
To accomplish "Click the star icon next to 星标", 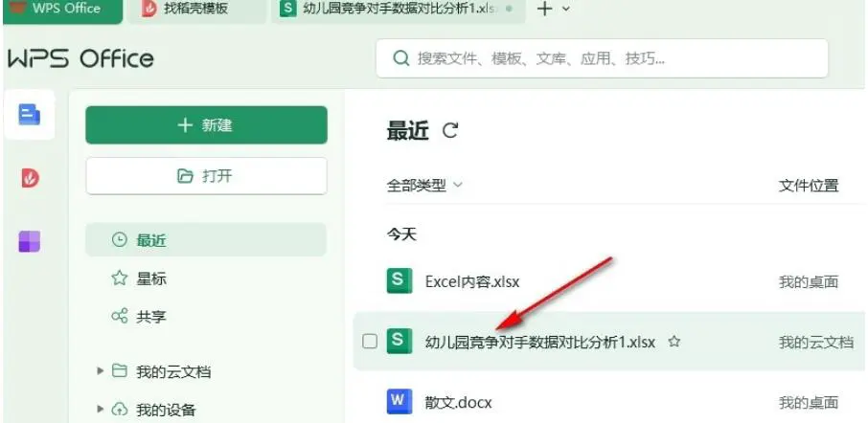I will [x=120, y=278].
